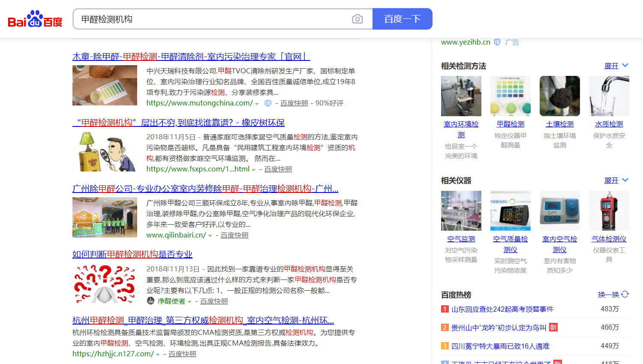Click the 百度一下 search button
The image size is (643, 364).
click(403, 19)
